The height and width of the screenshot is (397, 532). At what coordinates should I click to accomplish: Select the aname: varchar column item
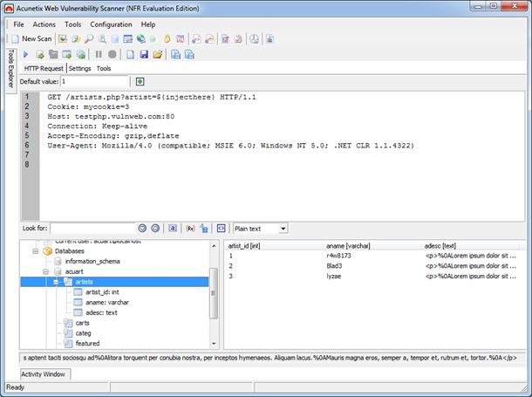click(107, 302)
